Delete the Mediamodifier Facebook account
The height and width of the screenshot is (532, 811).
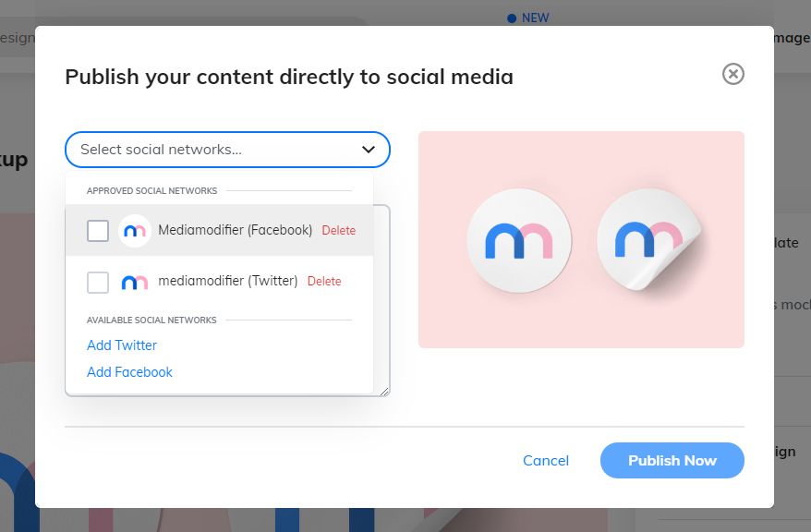tap(338, 231)
